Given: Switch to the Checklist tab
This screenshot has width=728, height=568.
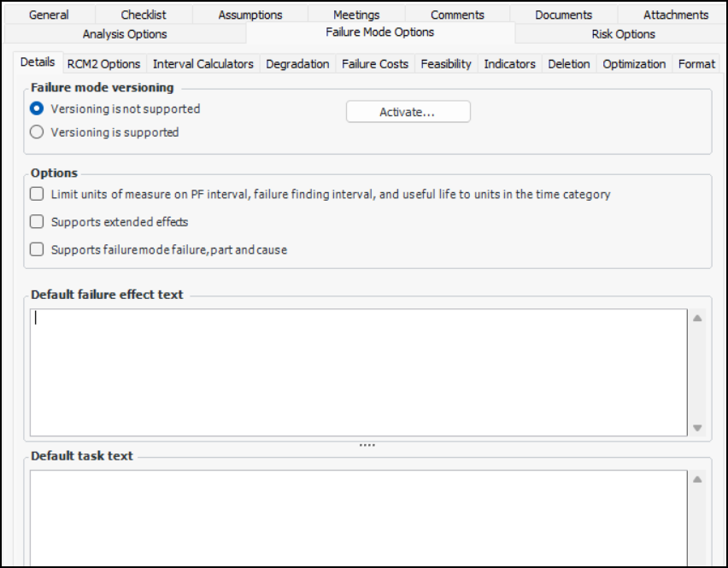Looking at the screenshot, I should 144,15.
